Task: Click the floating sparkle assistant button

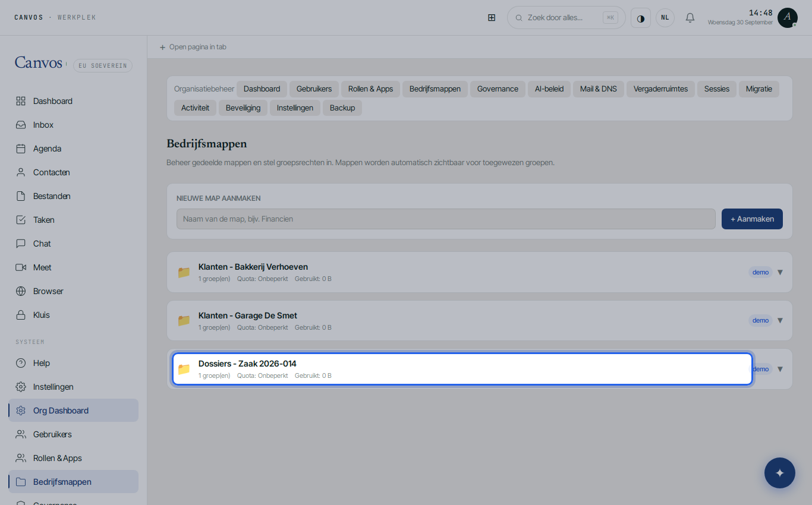Action: click(x=780, y=473)
